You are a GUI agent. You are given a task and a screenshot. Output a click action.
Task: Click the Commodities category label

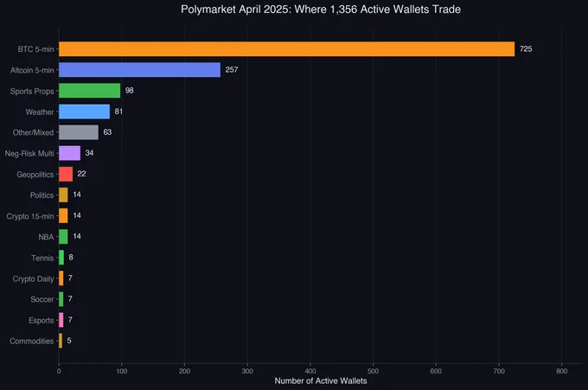point(32,342)
